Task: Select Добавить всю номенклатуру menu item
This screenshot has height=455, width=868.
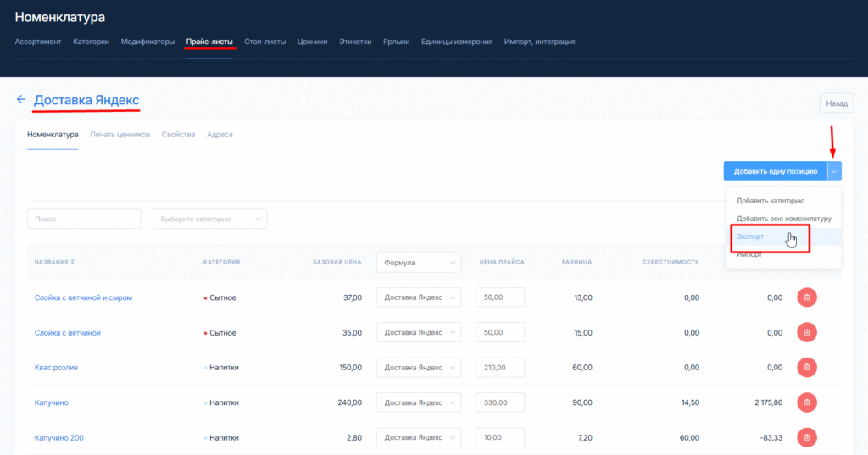Action: click(783, 219)
